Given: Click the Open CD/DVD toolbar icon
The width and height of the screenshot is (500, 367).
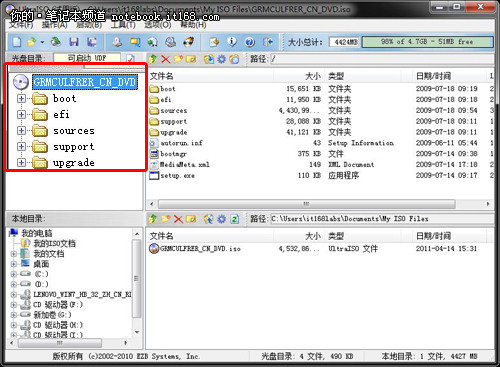Looking at the screenshot, I should (56, 42).
